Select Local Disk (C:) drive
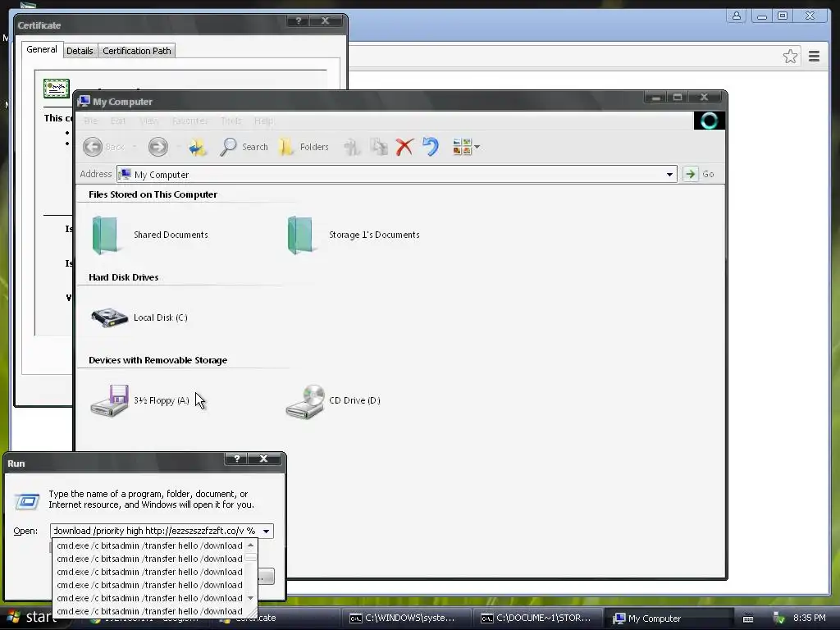The height and width of the screenshot is (630, 840). point(139,317)
